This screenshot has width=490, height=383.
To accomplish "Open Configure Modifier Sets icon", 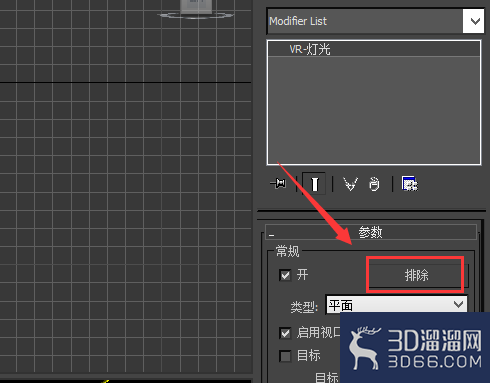I will (410, 183).
